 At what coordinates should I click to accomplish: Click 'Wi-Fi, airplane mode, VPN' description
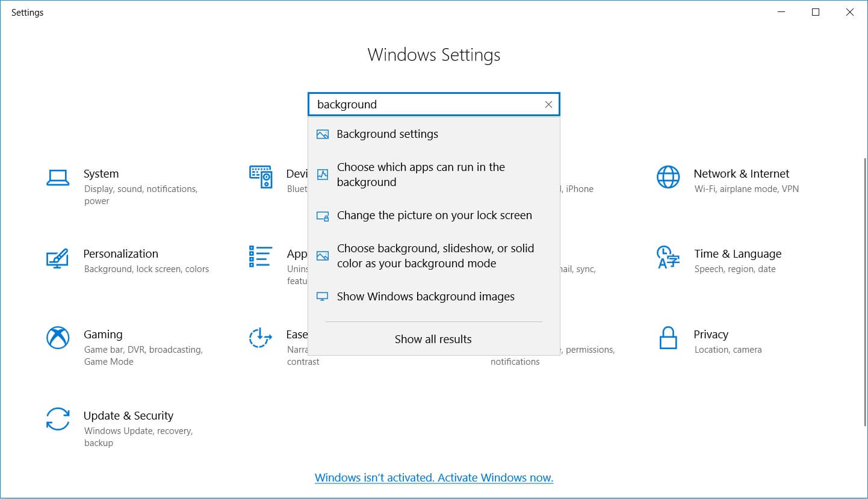[x=747, y=189]
